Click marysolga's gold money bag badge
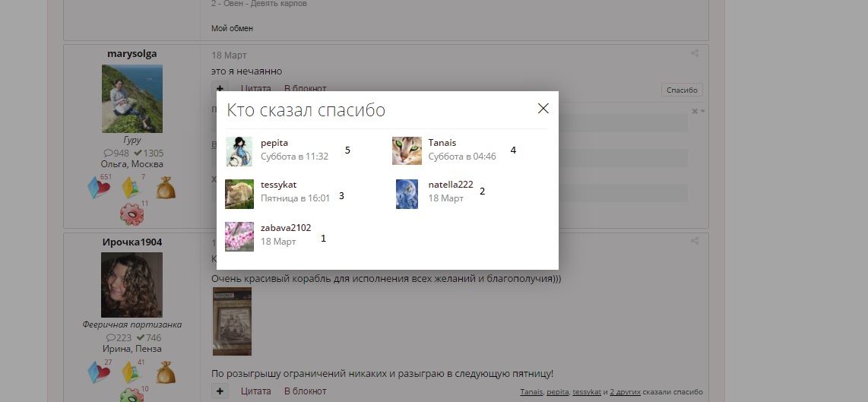This screenshot has height=402, width=868. 166,188
